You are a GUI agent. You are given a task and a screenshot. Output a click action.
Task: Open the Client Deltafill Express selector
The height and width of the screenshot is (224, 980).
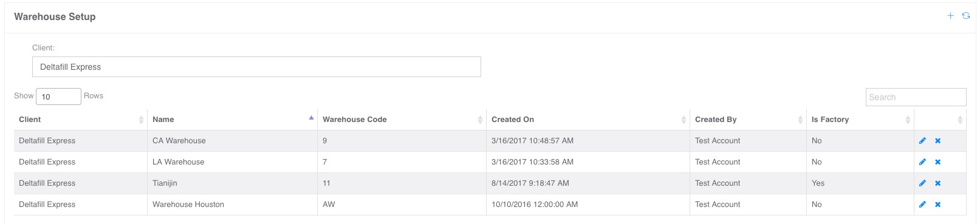256,67
